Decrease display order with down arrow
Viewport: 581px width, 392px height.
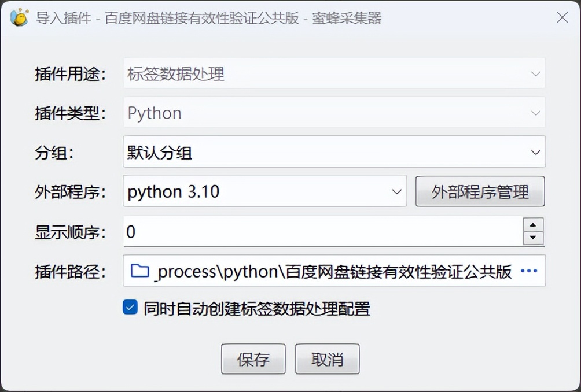[533, 238]
